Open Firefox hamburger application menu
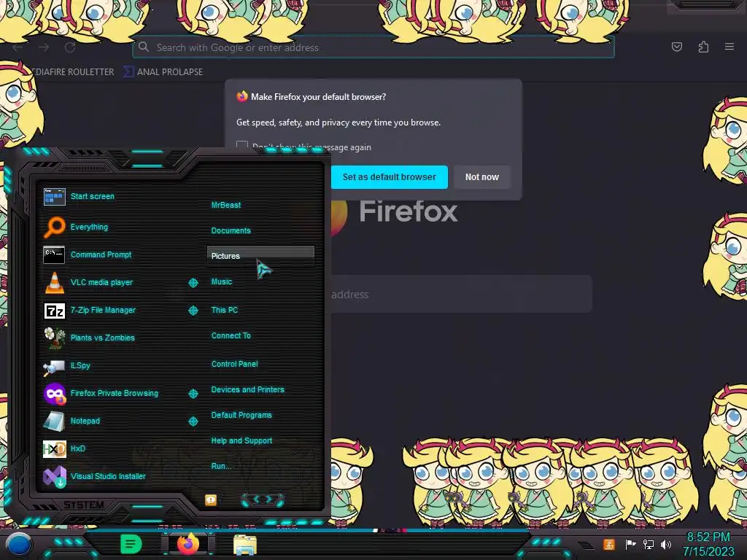 click(729, 47)
